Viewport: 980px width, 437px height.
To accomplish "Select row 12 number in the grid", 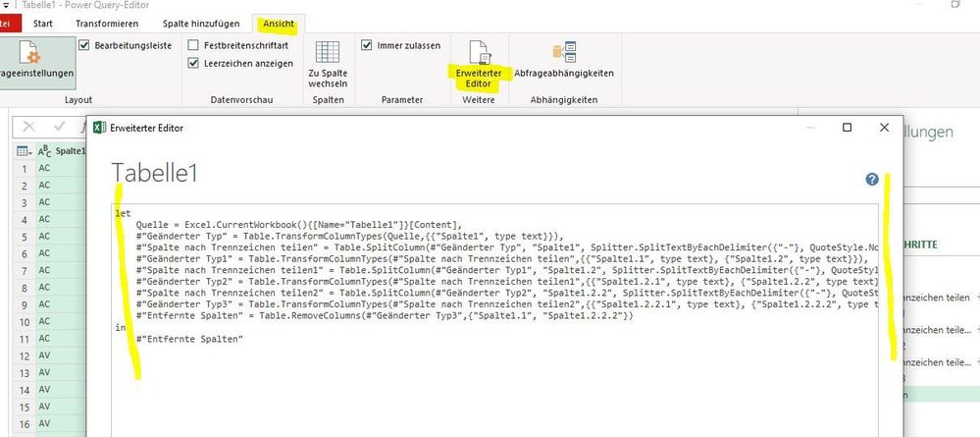I will click(25, 355).
